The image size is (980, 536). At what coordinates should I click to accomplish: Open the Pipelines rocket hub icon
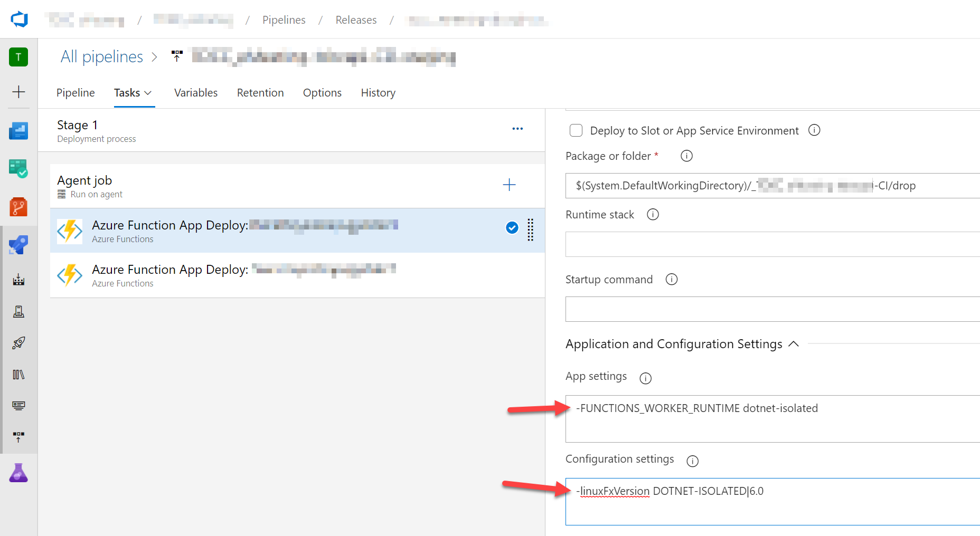[18, 245]
